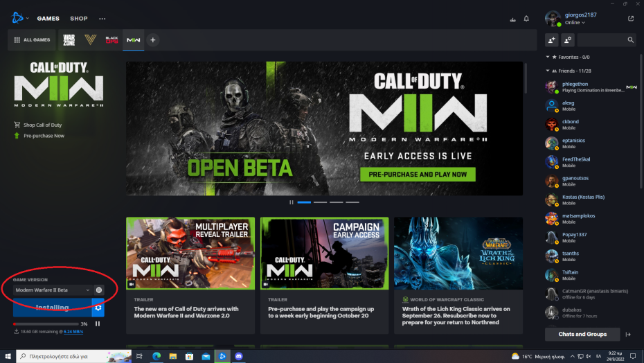644x363 pixels.
Task: Open Wrath of the Lich King thumbnail
Action: [458, 254]
